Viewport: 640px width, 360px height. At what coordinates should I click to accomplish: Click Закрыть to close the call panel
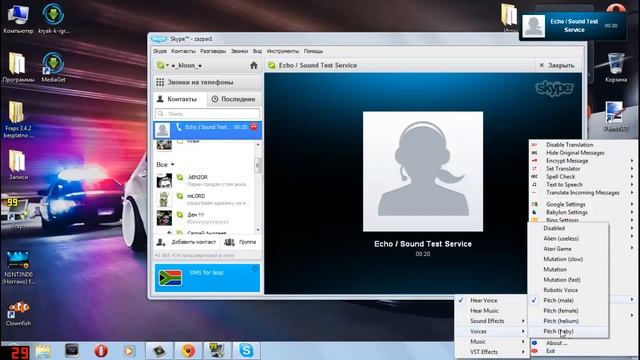(x=557, y=65)
